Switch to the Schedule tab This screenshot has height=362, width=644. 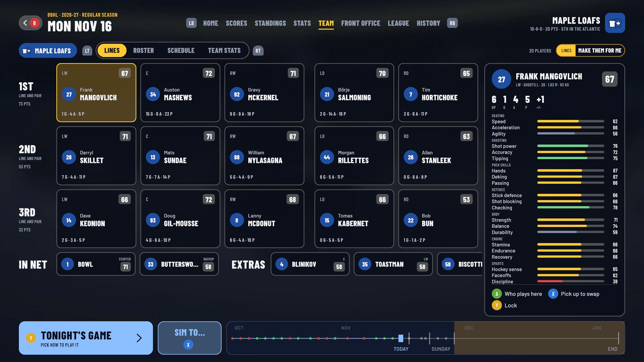(x=181, y=51)
